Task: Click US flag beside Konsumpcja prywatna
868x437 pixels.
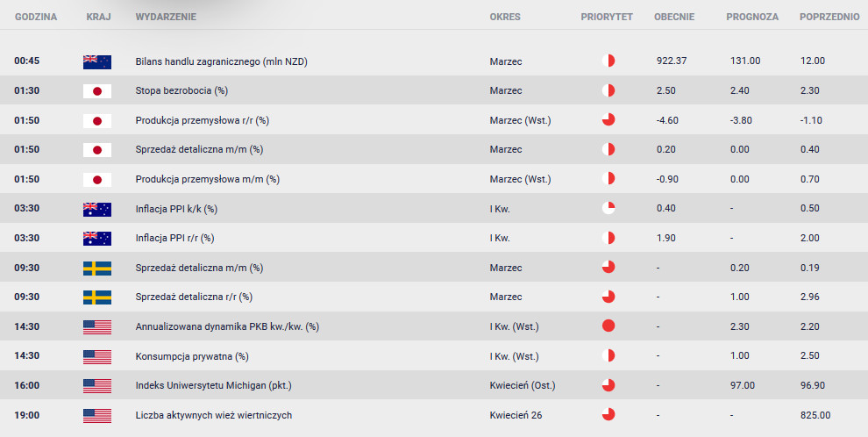Action: click(x=96, y=356)
